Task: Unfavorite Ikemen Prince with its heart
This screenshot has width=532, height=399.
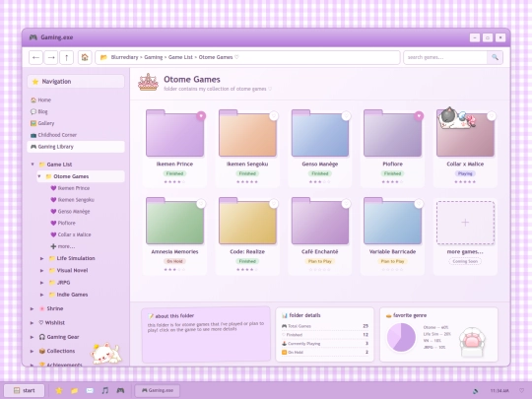Action: pyautogui.click(x=201, y=115)
